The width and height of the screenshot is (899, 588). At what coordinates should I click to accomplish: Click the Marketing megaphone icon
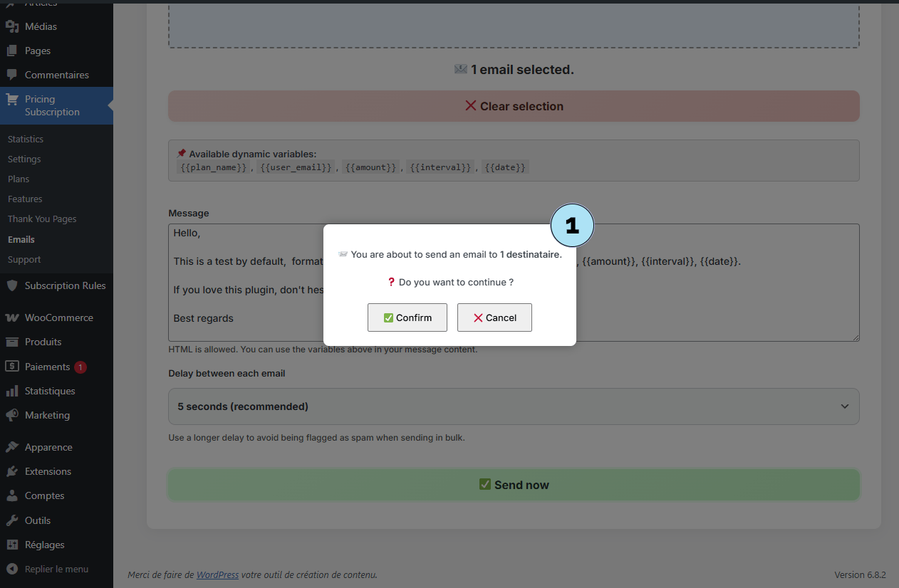click(x=11, y=415)
